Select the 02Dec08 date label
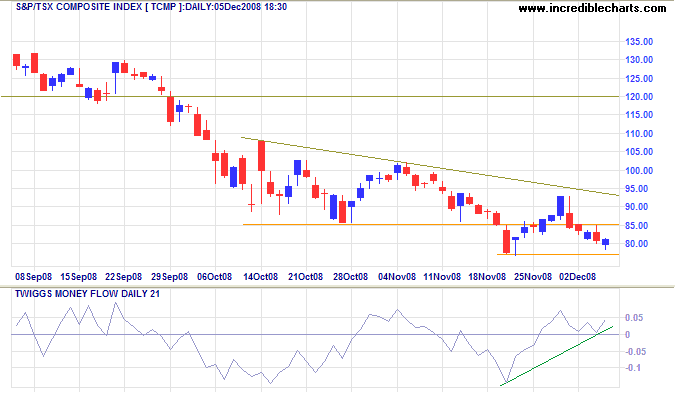The width and height of the screenshot is (675, 395). pos(577,277)
